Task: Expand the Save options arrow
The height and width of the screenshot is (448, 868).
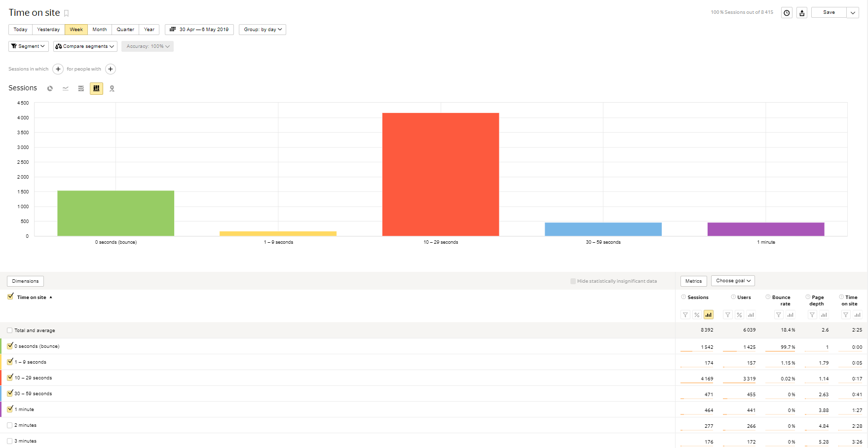Action: point(853,13)
